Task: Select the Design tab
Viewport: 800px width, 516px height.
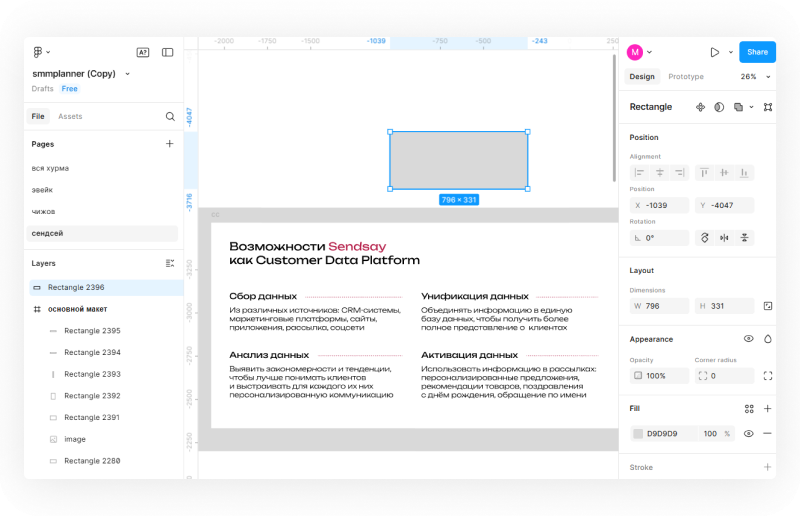Action: (642, 77)
